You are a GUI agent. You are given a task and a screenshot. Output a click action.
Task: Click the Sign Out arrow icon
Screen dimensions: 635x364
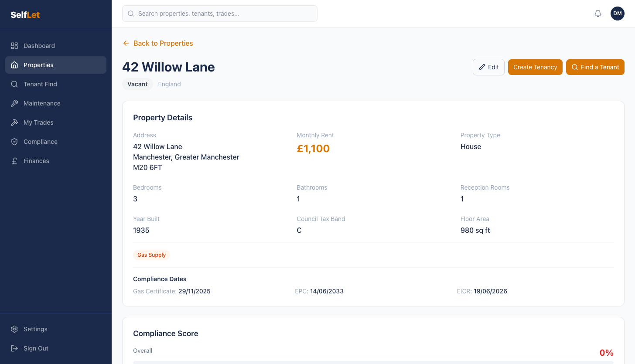point(14,348)
